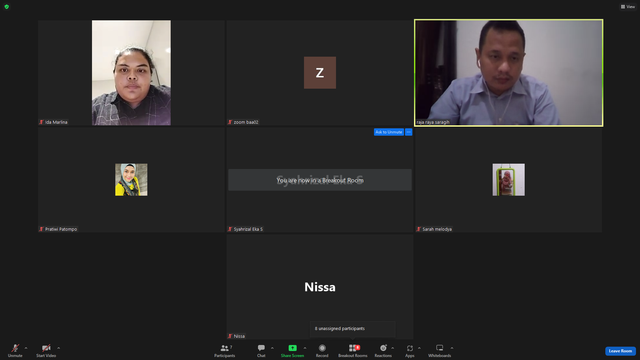Click the Pratiwi Patompo name label
This screenshot has width=640, height=360.
pos(61,229)
